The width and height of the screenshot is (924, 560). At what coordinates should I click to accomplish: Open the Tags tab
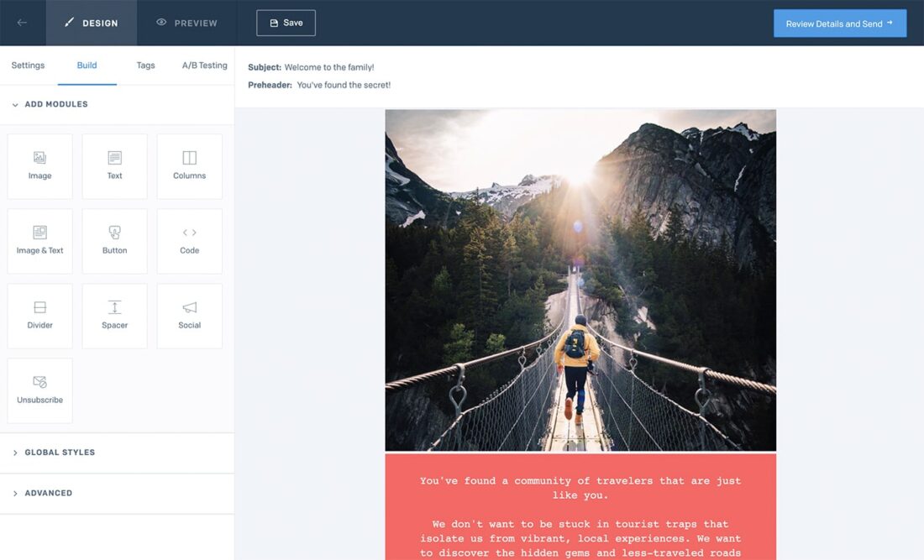point(145,65)
